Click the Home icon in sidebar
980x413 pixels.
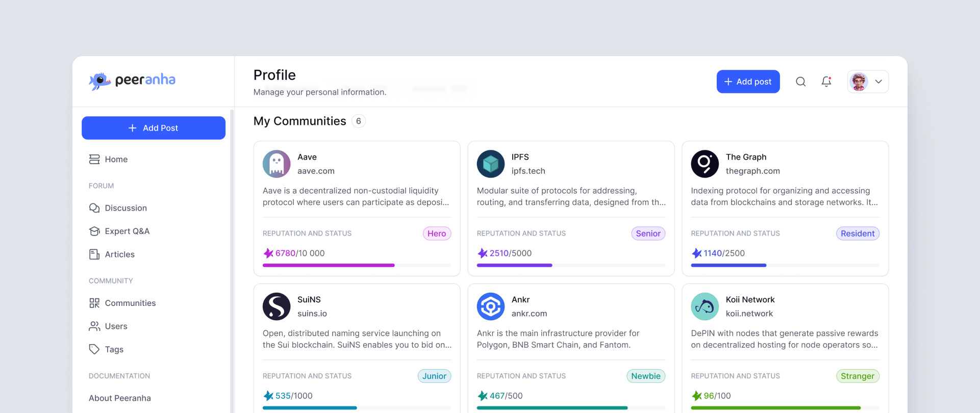coord(94,159)
